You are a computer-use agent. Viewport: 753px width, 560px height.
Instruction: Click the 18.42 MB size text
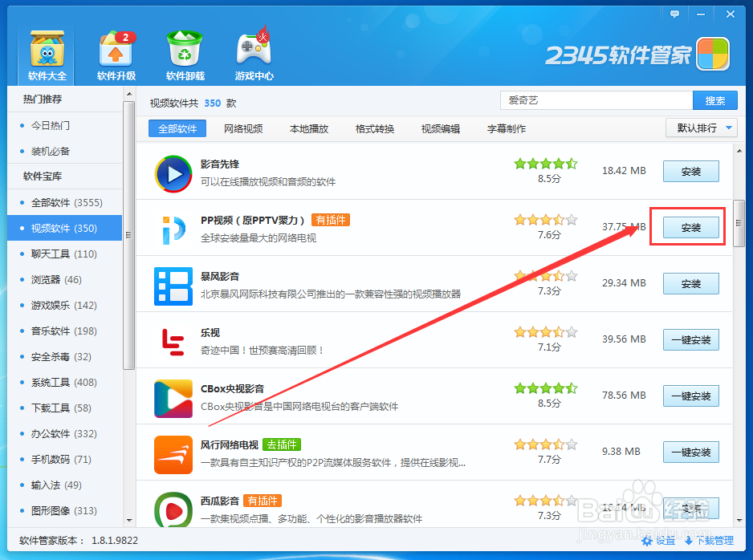624,171
